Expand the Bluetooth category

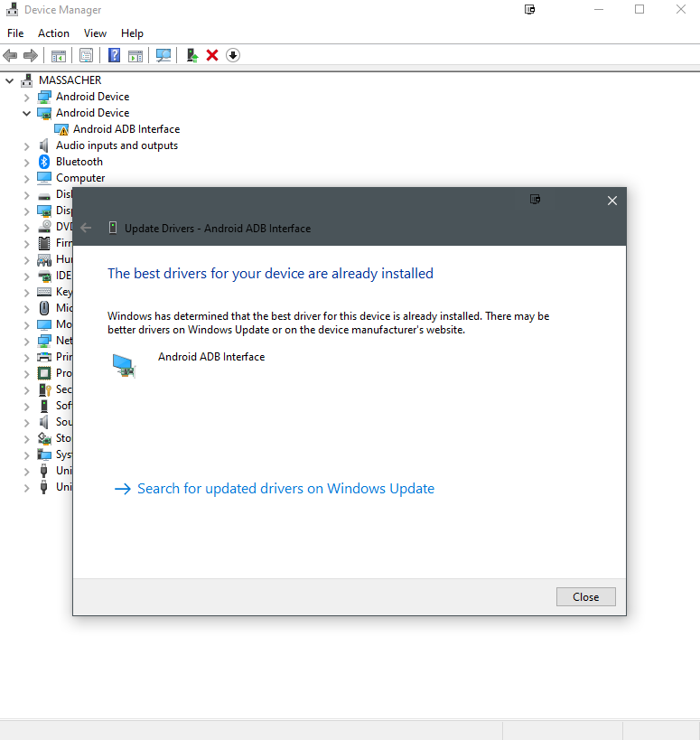click(x=27, y=163)
